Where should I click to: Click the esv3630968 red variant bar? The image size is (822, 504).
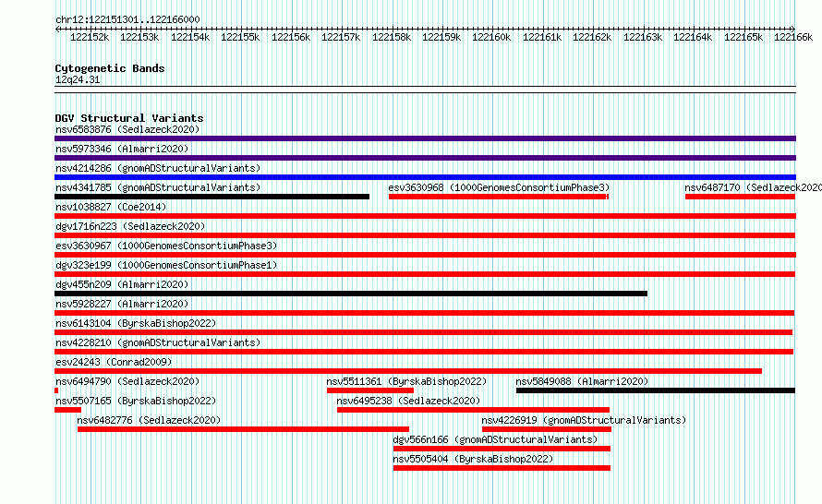click(499, 197)
